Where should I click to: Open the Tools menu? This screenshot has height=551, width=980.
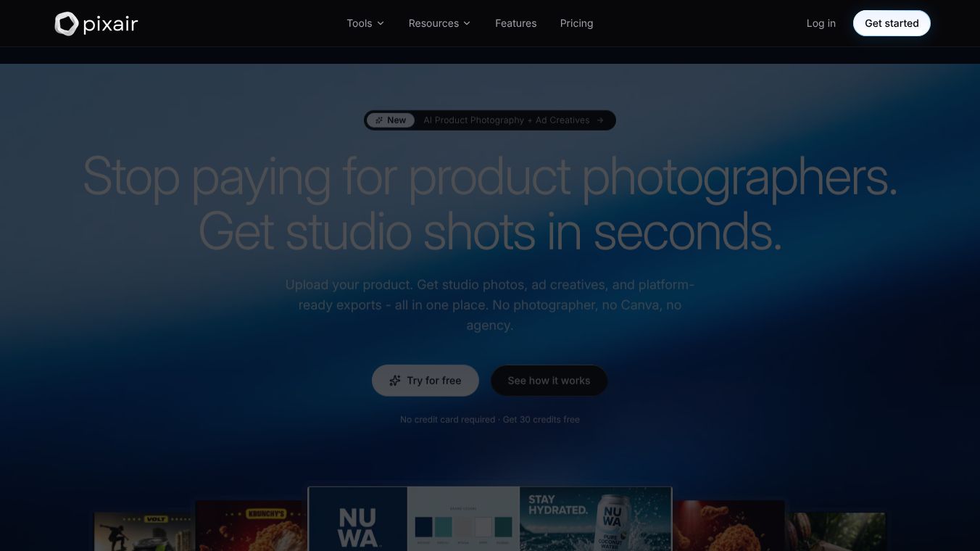365,23
